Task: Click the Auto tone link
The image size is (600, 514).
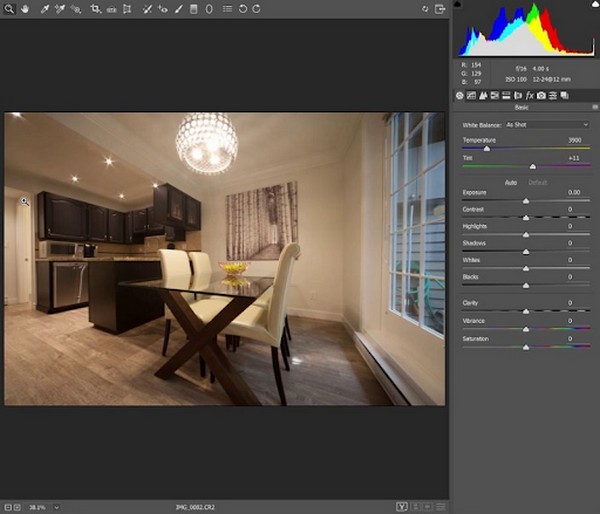Action: pyautogui.click(x=511, y=182)
